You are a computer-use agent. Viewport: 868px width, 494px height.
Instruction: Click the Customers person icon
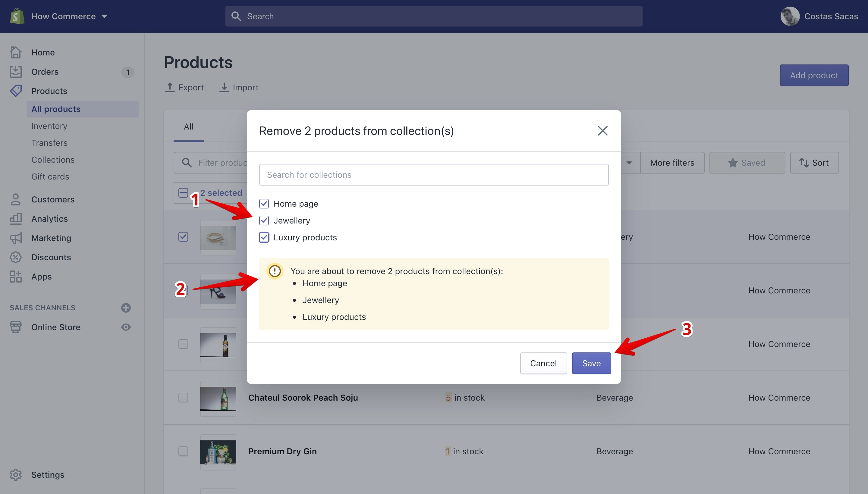[x=16, y=199]
